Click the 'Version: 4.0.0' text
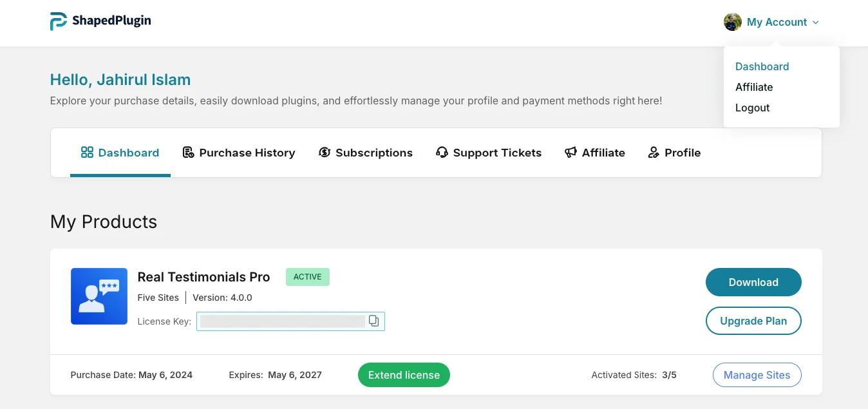The width and height of the screenshot is (868, 409). [x=222, y=298]
